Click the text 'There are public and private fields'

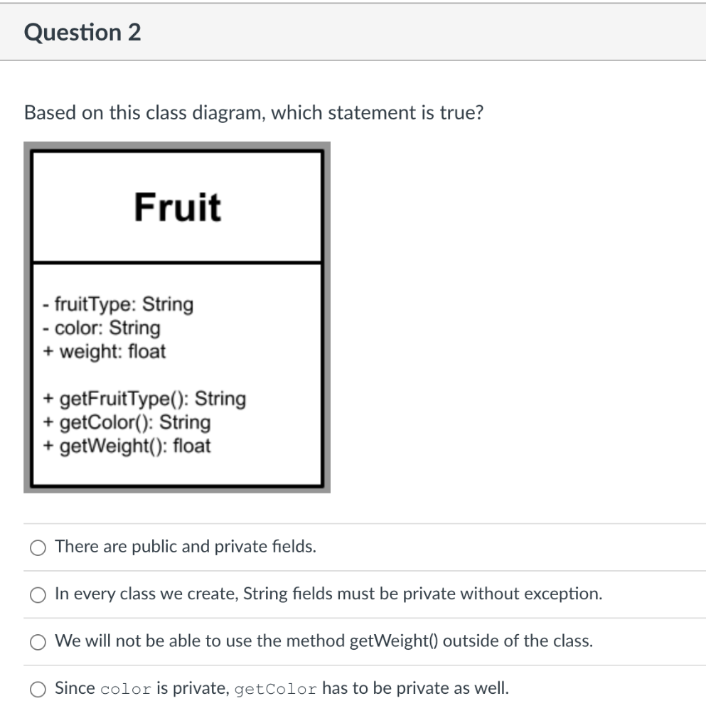click(x=186, y=547)
